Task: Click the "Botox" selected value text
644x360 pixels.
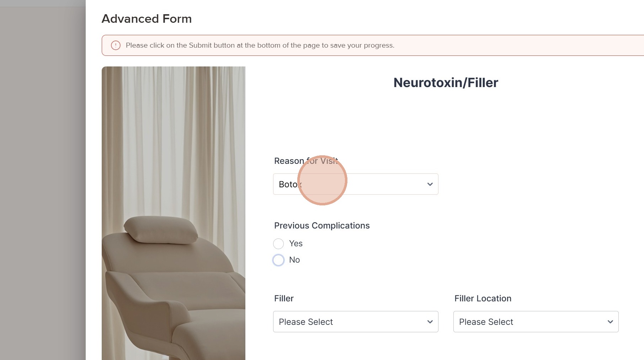Action: [x=288, y=184]
